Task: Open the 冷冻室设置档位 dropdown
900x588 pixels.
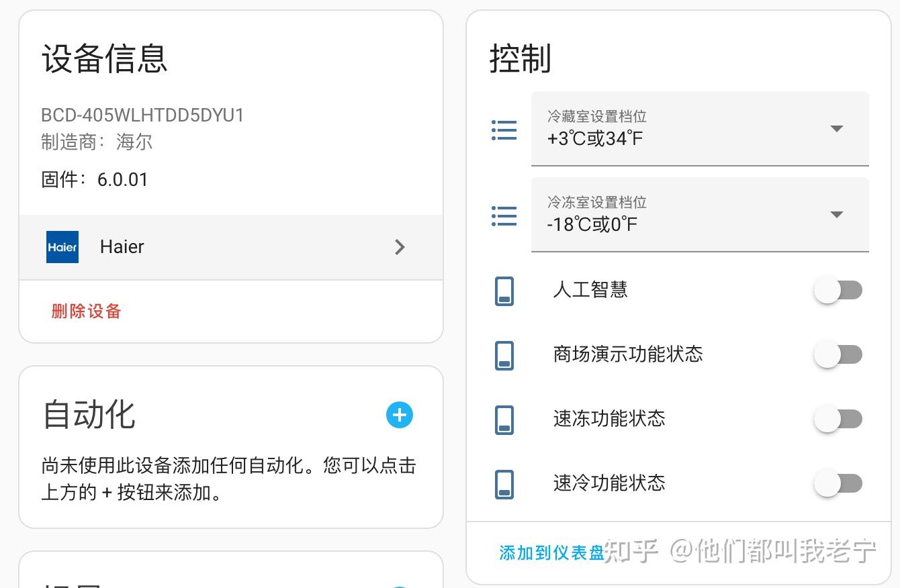Action: [x=837, y=215]
